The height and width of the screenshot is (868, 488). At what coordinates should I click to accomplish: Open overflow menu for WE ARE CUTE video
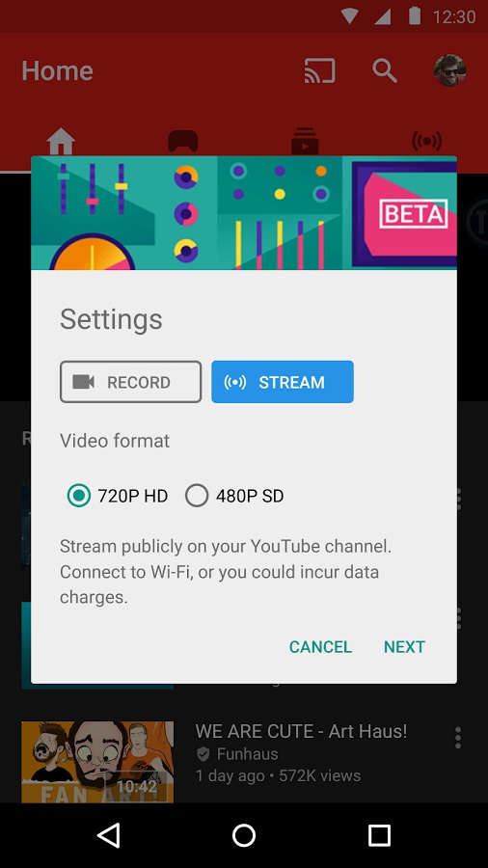[457, 738]
